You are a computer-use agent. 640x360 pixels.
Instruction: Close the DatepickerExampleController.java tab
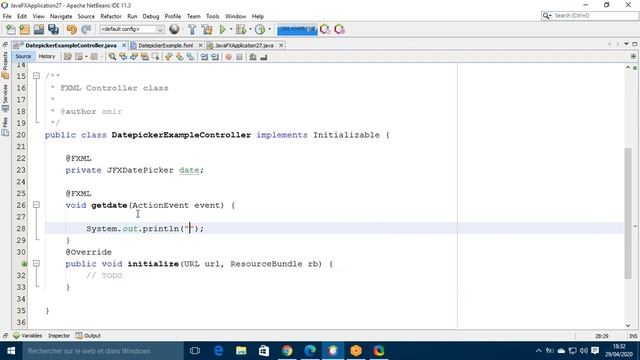click(x=124, y=45)
